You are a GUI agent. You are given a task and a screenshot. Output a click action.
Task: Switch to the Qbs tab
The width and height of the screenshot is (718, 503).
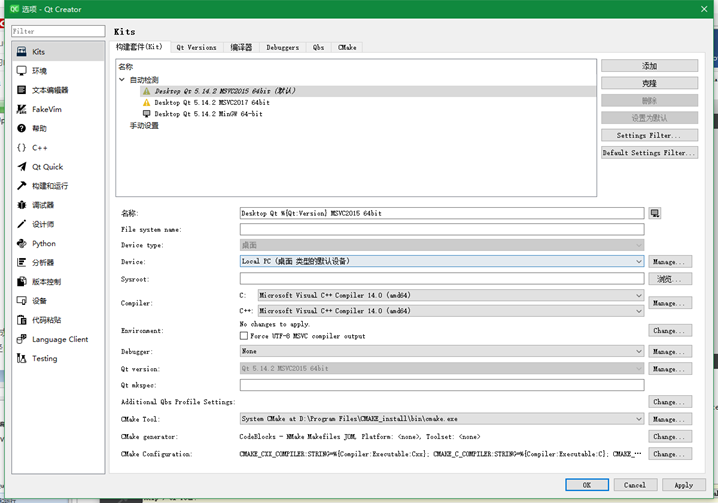pos(319,47)
